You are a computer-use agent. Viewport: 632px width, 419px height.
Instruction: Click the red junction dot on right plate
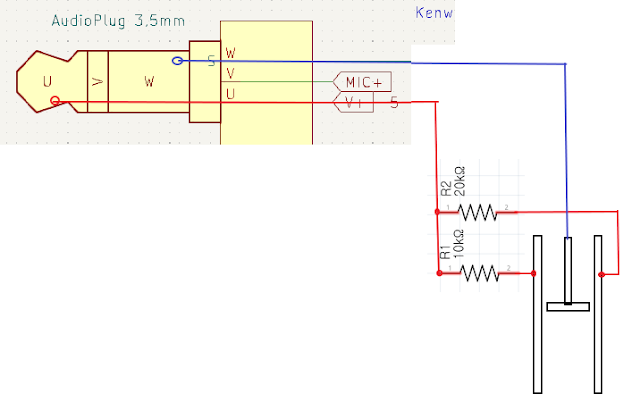[x=602, y=273]
